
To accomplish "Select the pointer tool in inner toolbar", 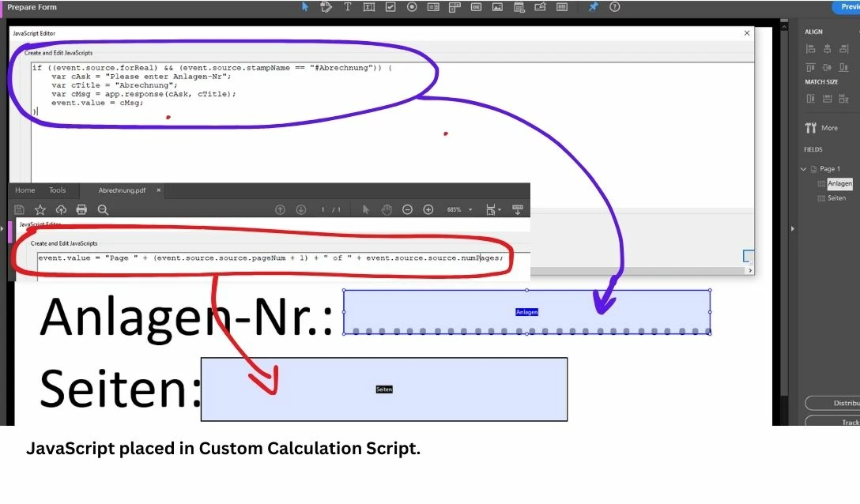I will tap(366, 209).
